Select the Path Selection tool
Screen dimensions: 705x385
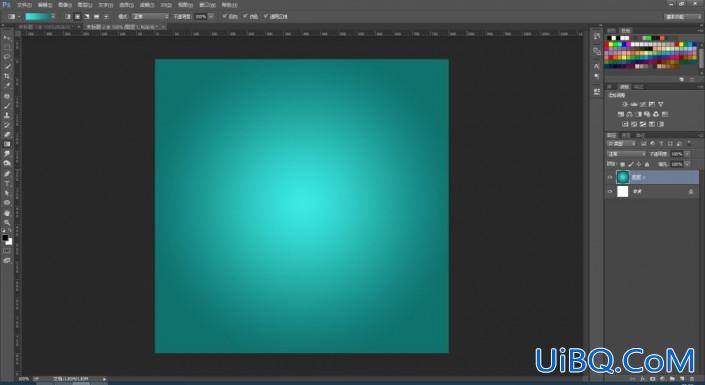[7, 193]
